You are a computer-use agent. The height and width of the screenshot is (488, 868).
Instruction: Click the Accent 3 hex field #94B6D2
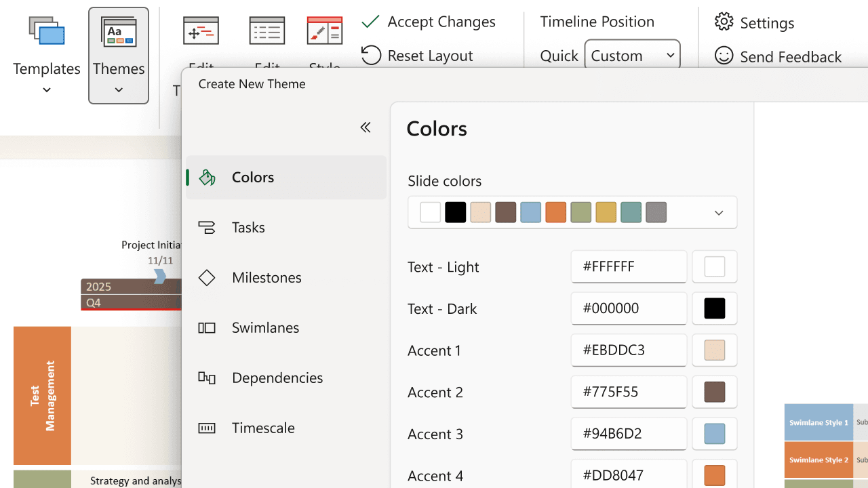tap(629, 434)
